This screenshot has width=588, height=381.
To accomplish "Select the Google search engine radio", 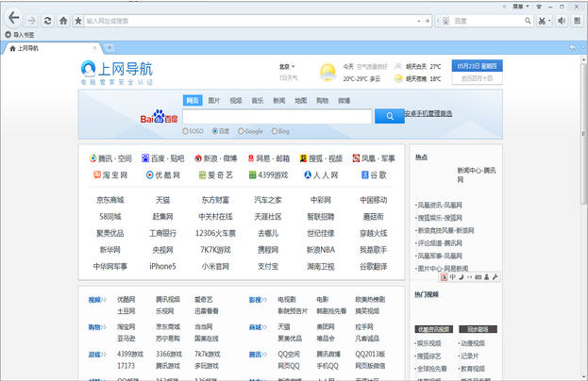I will [x=242, y=131].
